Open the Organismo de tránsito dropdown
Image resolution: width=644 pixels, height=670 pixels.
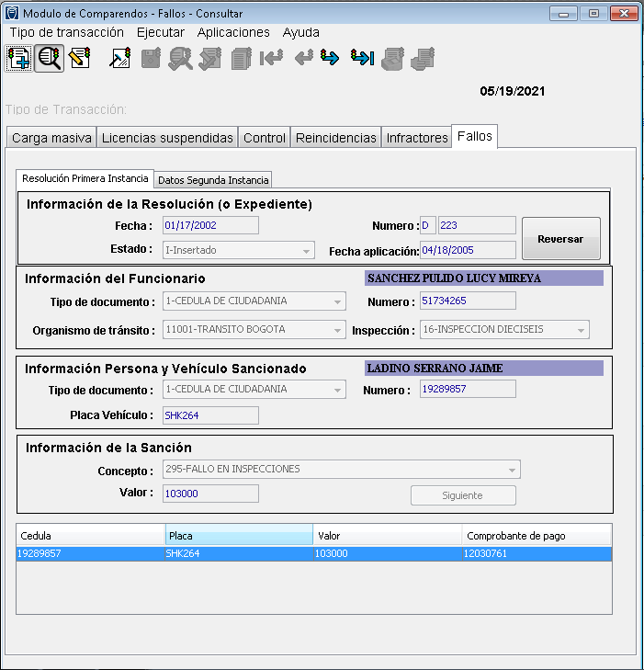[x=337, y=330]
